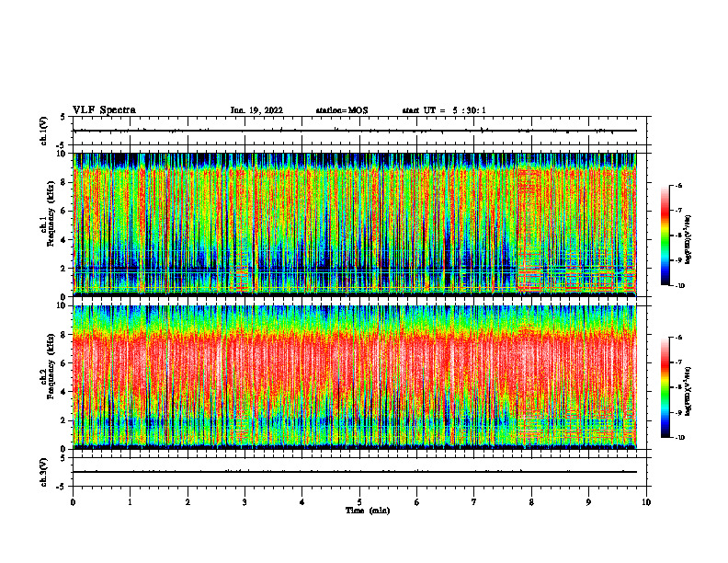
Task: Click the "5" tick of the ch.1(V) axis
Action: 63,117
